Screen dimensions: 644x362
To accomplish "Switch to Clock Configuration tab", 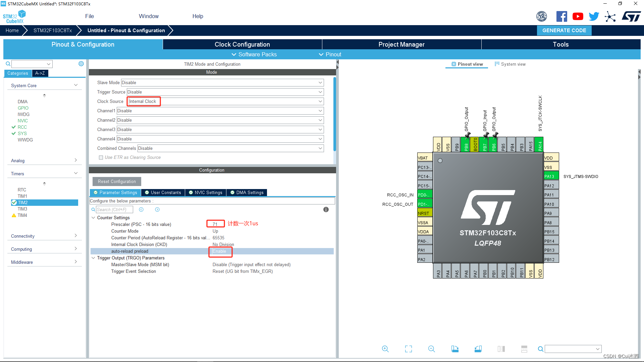I will [x=242, y=44].
